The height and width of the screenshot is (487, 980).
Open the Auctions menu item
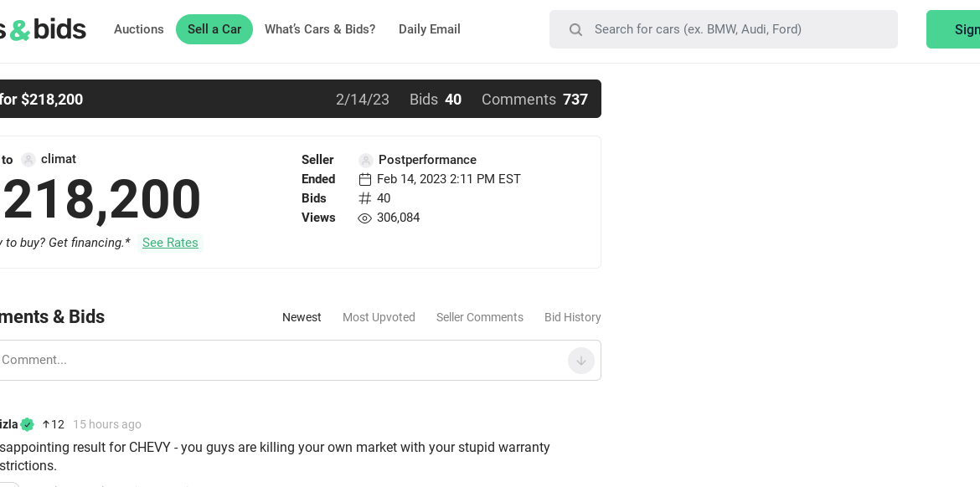pos(139,29)
